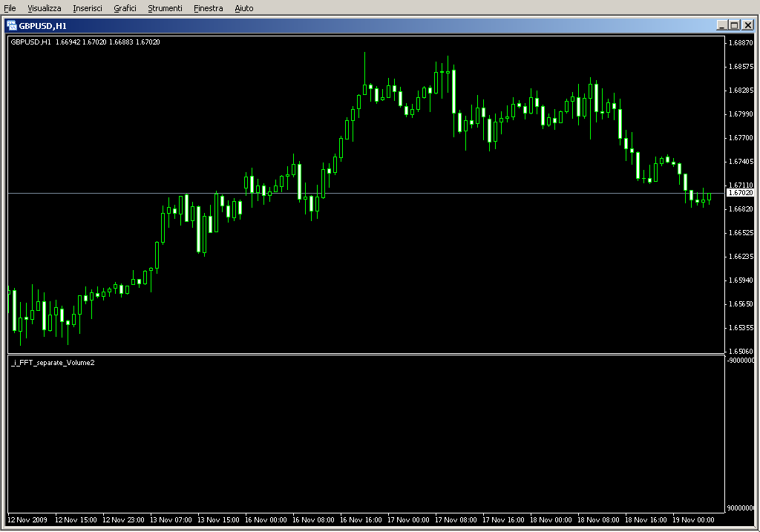Click the 18 Nov 08:00 time label
760x532 pixels.
(598, 520)
